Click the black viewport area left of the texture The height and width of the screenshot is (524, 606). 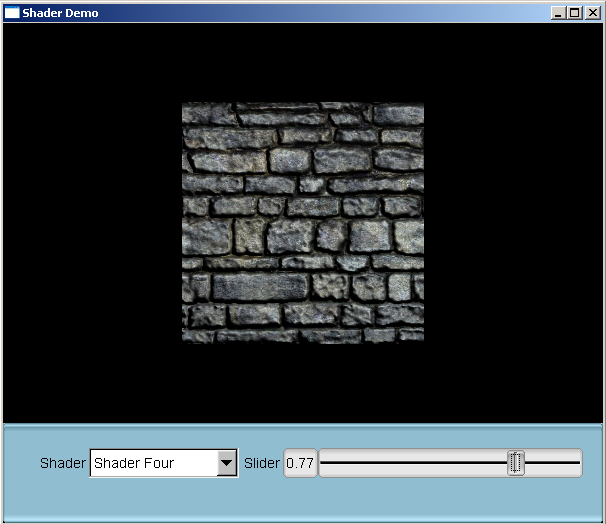click(90, 222)
